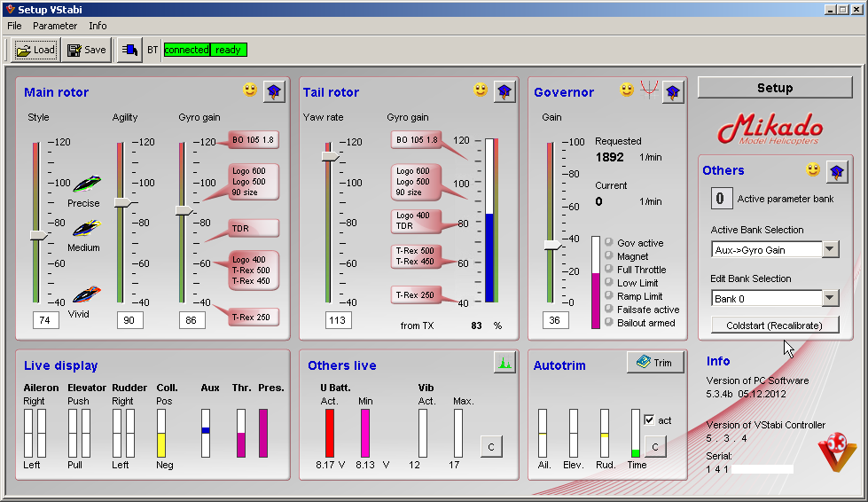Click the expert hat icon in Others panel
Screen dimensions: 868x502
coord(837,171)
